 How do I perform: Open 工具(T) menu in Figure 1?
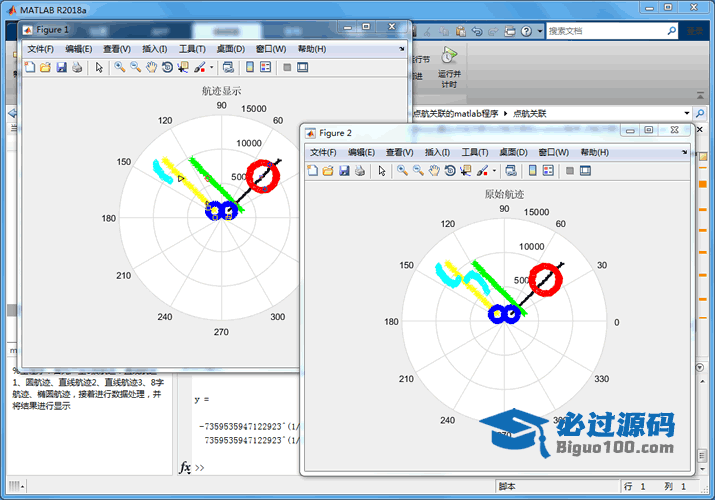pyautogui.click(x=192, y=49)
